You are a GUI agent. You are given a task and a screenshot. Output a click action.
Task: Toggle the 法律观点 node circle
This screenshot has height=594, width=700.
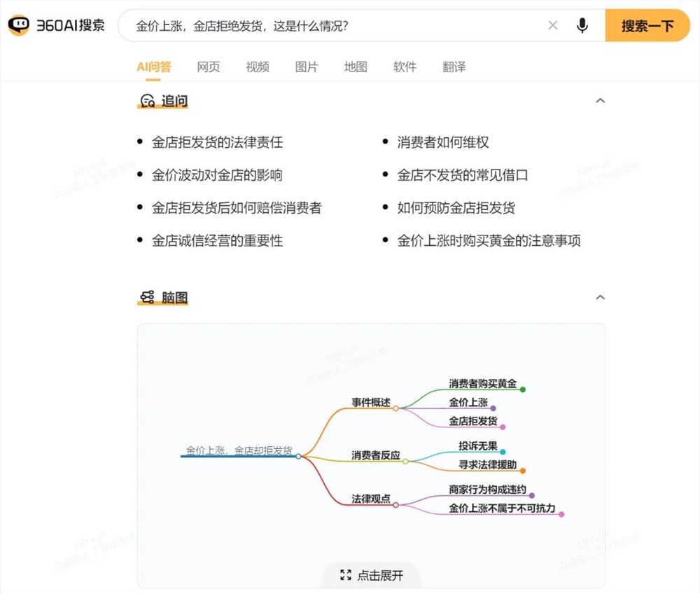(395, 504)
